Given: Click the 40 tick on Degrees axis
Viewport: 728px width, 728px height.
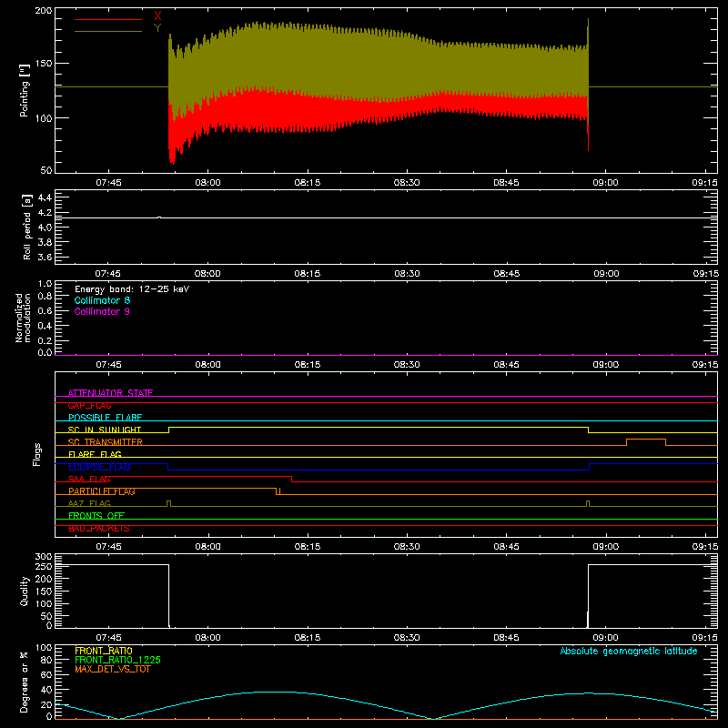Looking at the screenshot, I should coord(46,690).
